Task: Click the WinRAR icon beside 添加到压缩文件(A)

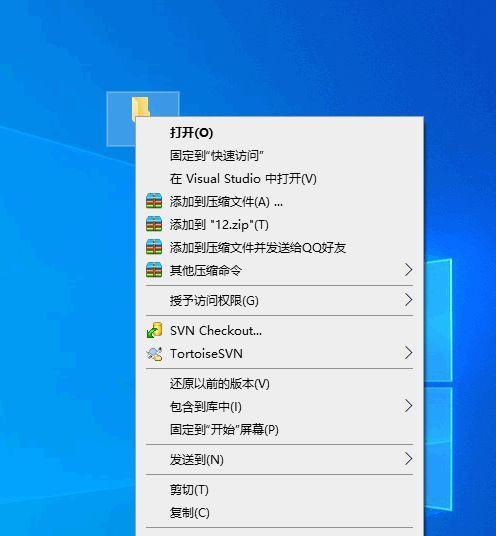Action: pyautogui.click(x=154, y=201)
